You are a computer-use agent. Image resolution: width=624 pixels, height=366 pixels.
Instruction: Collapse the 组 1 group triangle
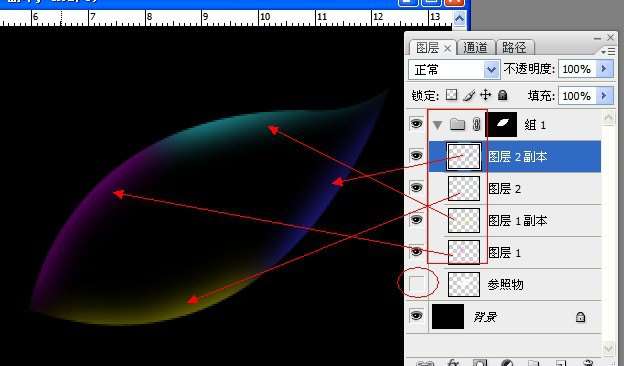point(438,125)
